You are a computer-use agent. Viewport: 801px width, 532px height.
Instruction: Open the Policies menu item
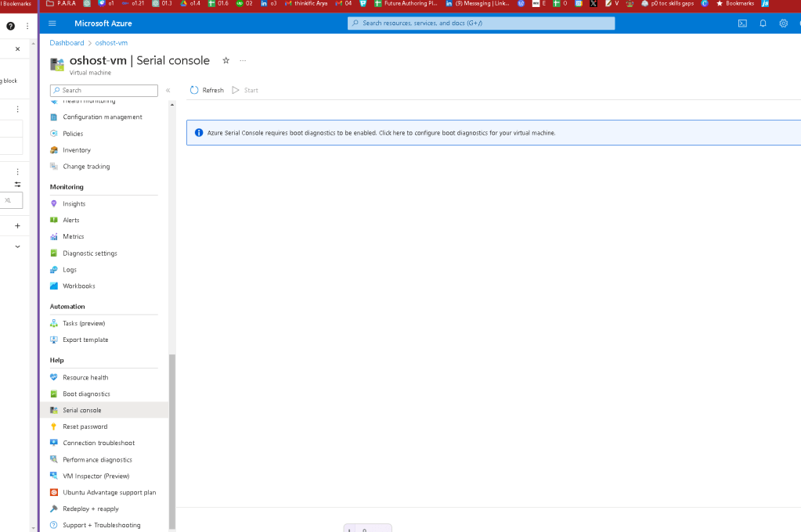[73, 134]
